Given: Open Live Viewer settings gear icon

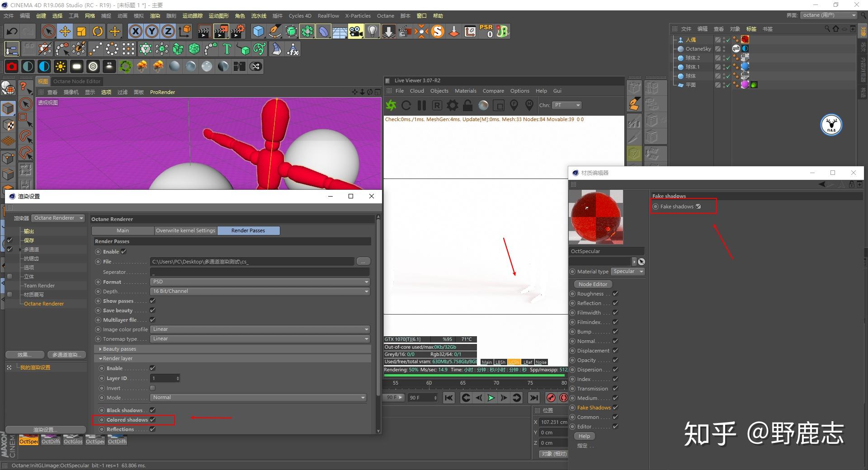Looking at the screenshot, I should point(452,105).
